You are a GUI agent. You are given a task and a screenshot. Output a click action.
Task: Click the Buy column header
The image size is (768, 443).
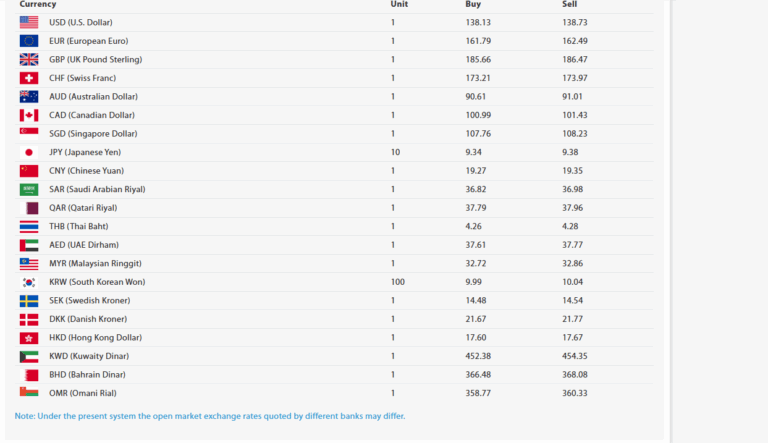pyautogui.click(x=473, y=4)
